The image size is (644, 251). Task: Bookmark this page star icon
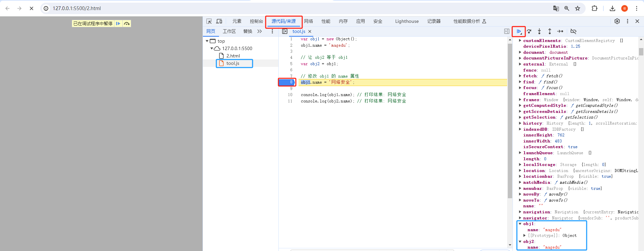[x=578, y=8]
